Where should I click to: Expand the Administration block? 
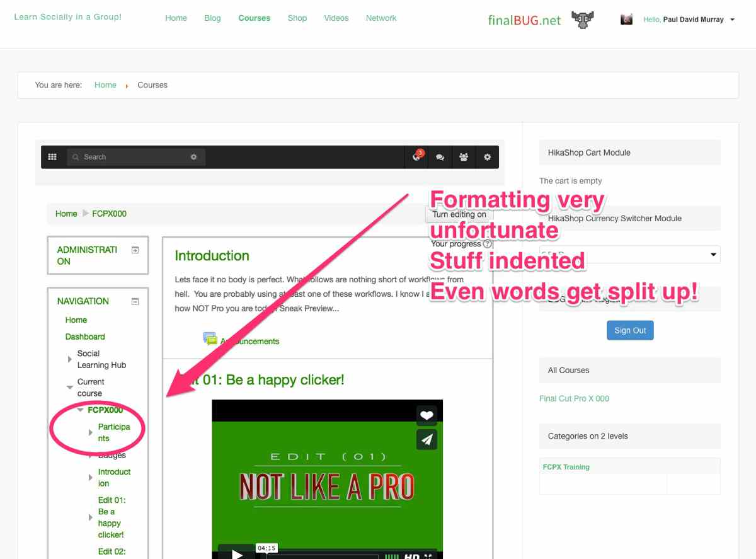point(135,250)
